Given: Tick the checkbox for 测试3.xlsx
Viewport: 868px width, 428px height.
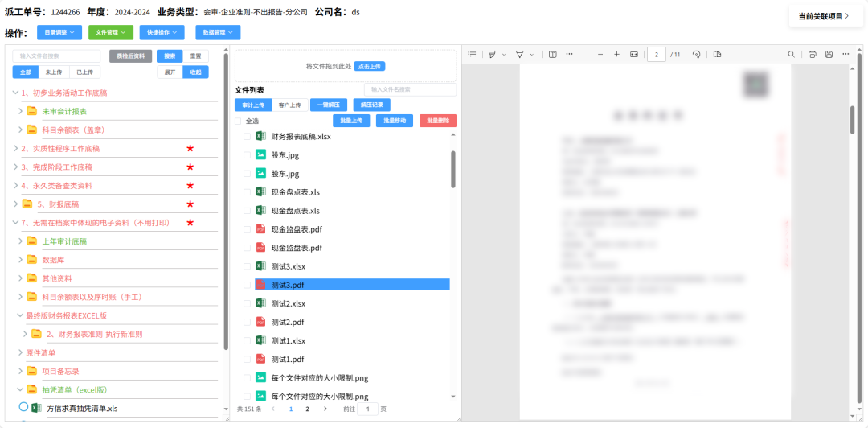Looking at the screenshot, I should 248,266.
